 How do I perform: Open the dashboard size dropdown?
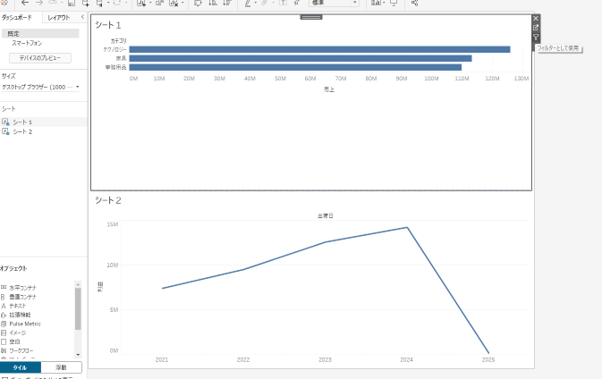[40, 87]
